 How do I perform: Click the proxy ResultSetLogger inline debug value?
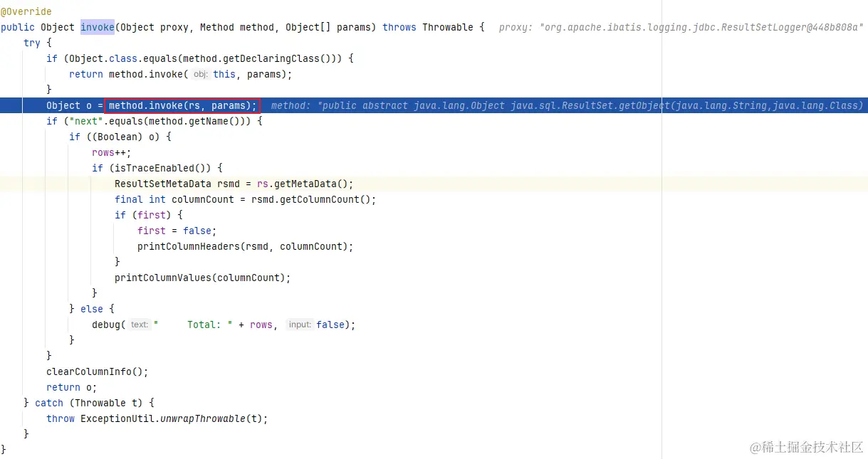[x=681, y=27]
